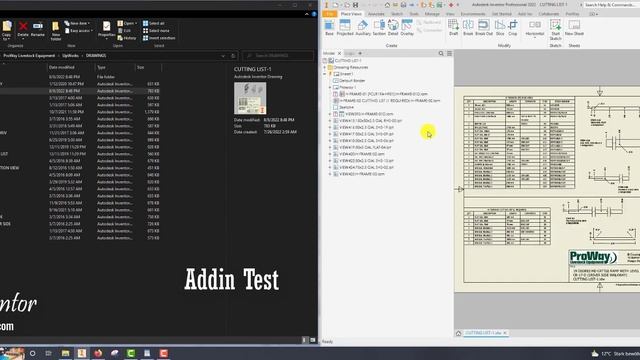Click the Cortana circle on the taskbar

coord(32,353)
